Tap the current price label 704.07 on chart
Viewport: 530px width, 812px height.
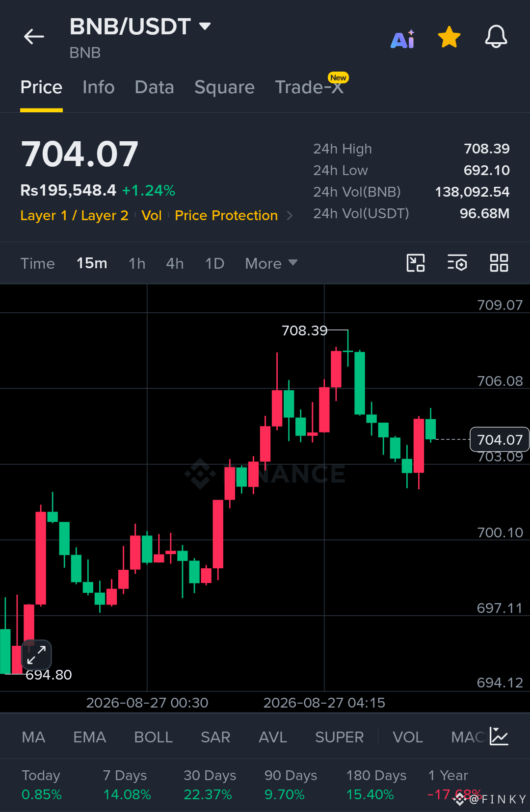point(500,439)
